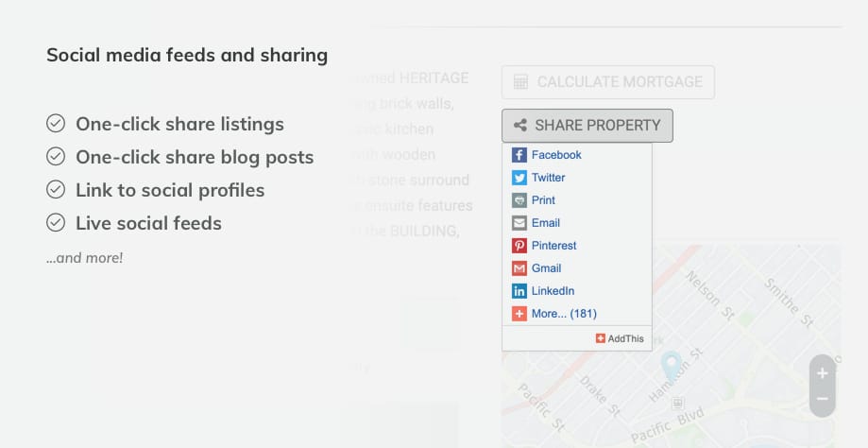868x448 pixels.
Task: Zoom in on the map
Action: [x=822, y=373]
